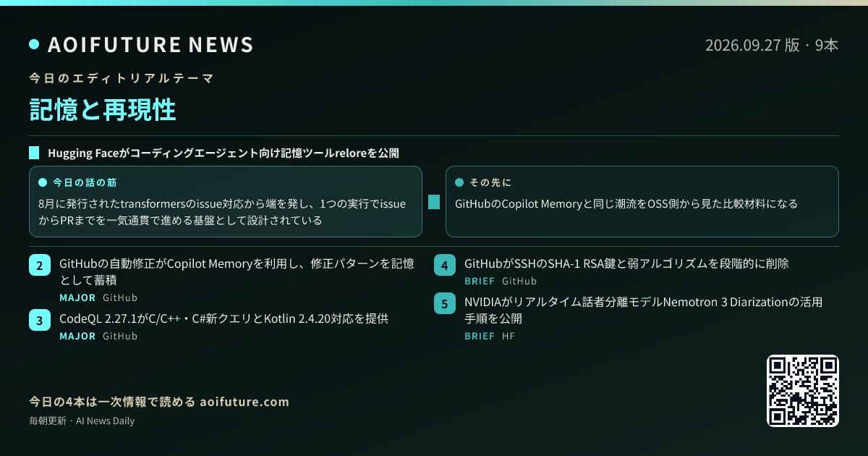Click the 今日の話の筋 card heading
This screenshot has width=868, height=456.
click(x=85, y=182)
